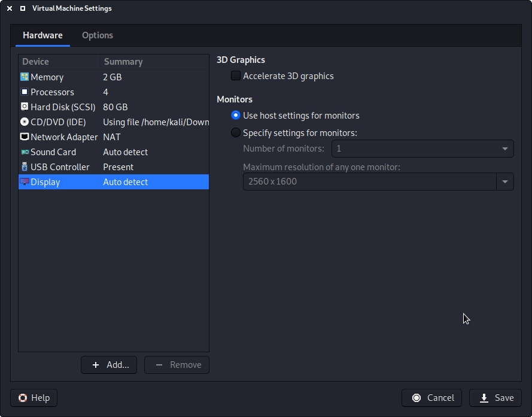Click the CD/DVD (IDE) disc icon
Image resolution: width=532 pixels, height=417 pixels.
[x=25, y=122]
